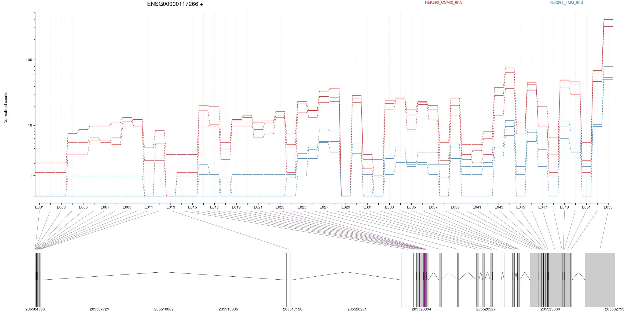Click exon label E001
This screenshot has width=644, height=322.
(39, 207)
